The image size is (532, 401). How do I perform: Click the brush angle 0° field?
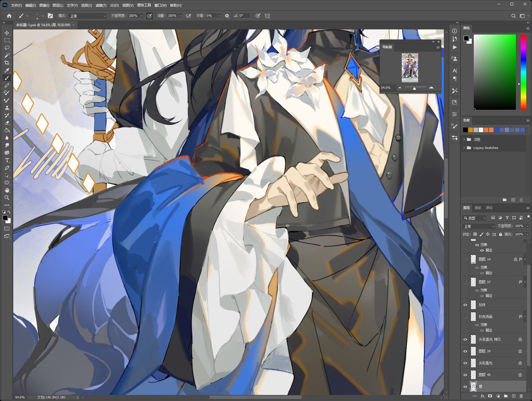[245, 16]
